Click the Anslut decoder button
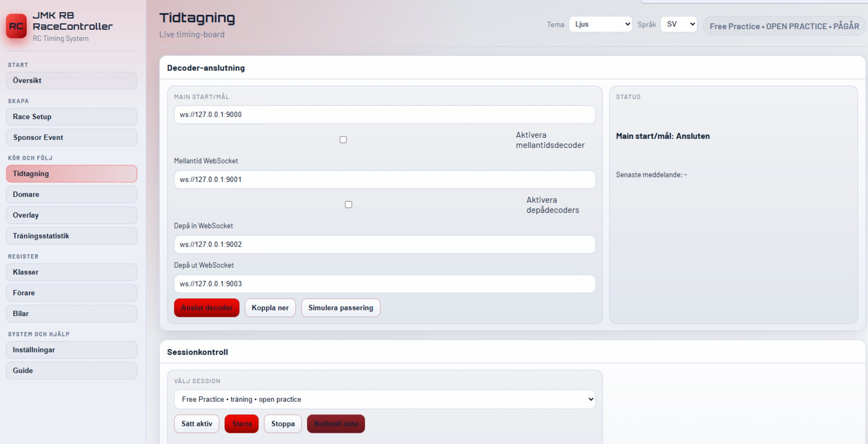Viewport: 868px width, 444px height. [x=207, y=307]
